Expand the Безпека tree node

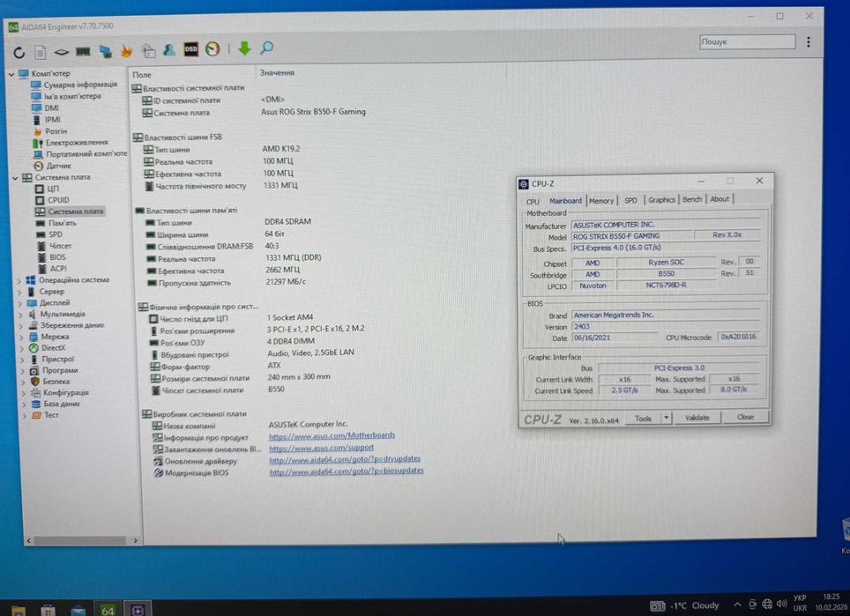pyautogui.click(x=23, y=382)
